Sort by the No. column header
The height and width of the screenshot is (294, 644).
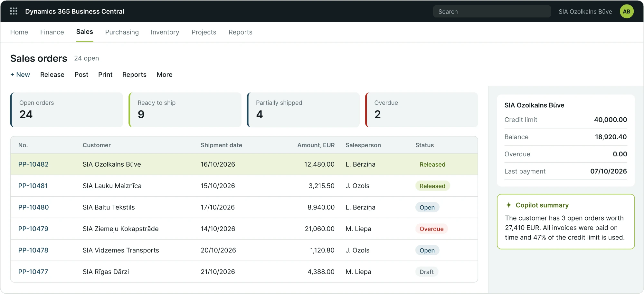pyautogui.click(x=23, y=145)
